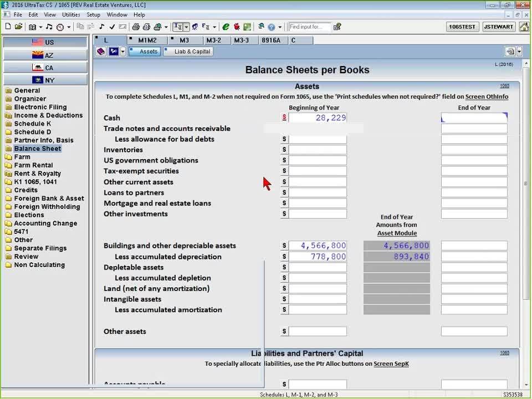The height and width of the screenshot is (399, 532).
Task: Toggle the S button beside Other assets
Action: tap(284, 331)
